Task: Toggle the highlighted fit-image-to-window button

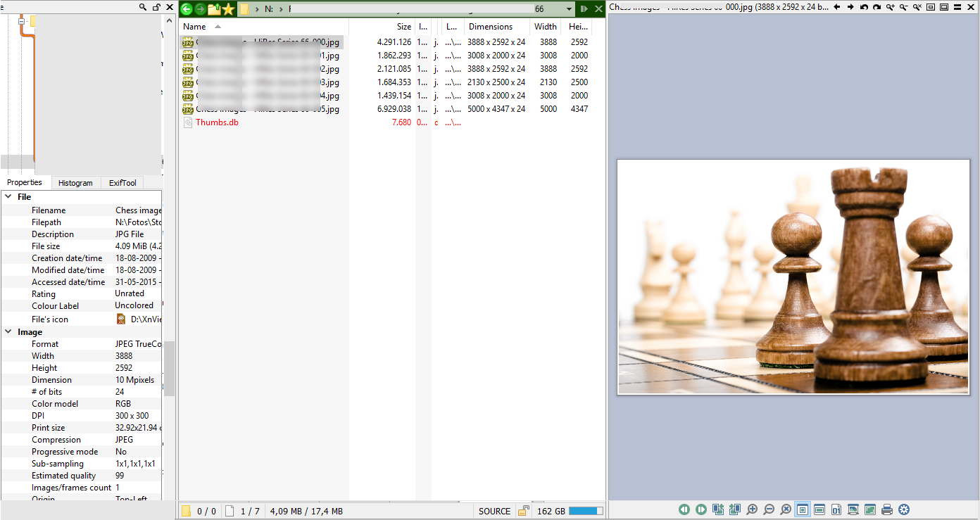Action: click(x=803, y=509)
